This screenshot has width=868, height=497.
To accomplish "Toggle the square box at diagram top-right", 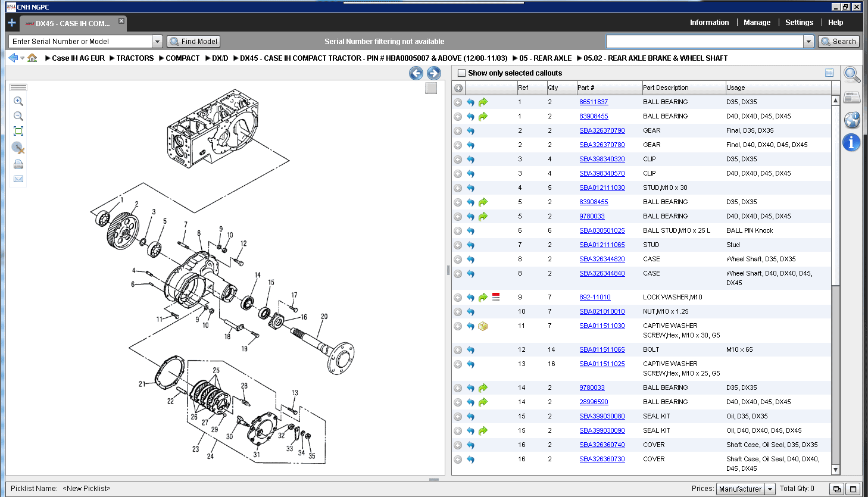I will [431, 89].
